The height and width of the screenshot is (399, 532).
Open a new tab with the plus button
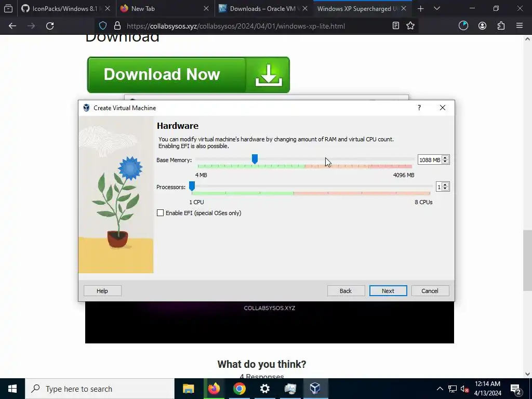pyautogui.click(x=420, y=9)
